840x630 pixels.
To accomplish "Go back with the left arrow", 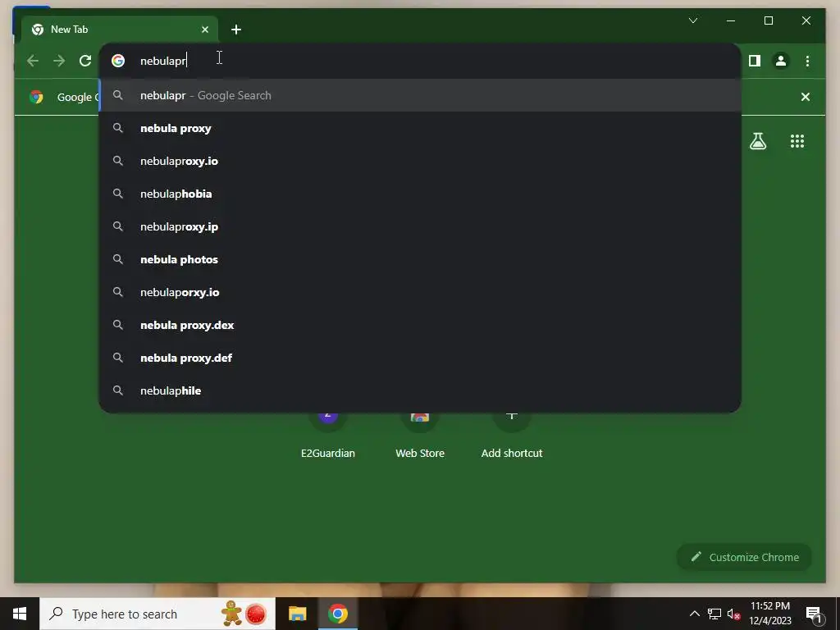I will (x=33, y=61).
